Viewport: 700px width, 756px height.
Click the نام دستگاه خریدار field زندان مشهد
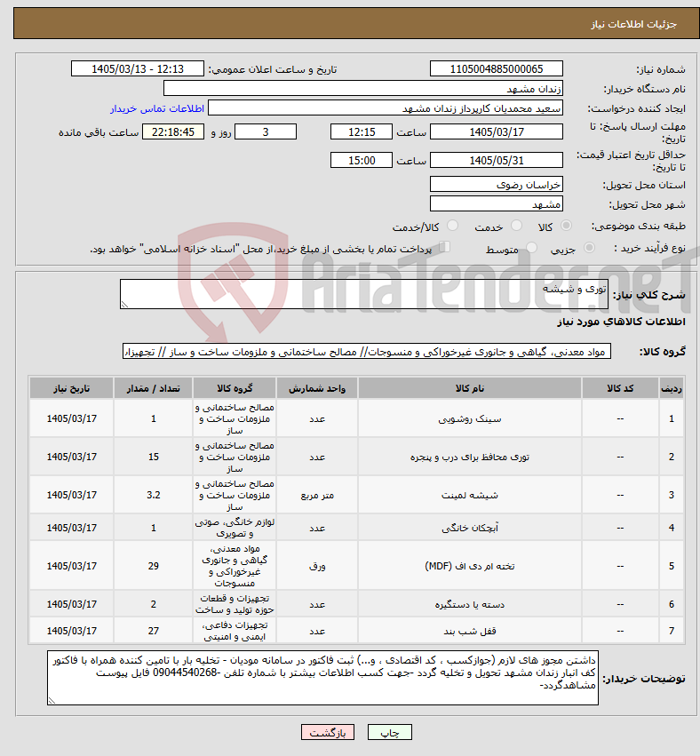coord(363,89)
